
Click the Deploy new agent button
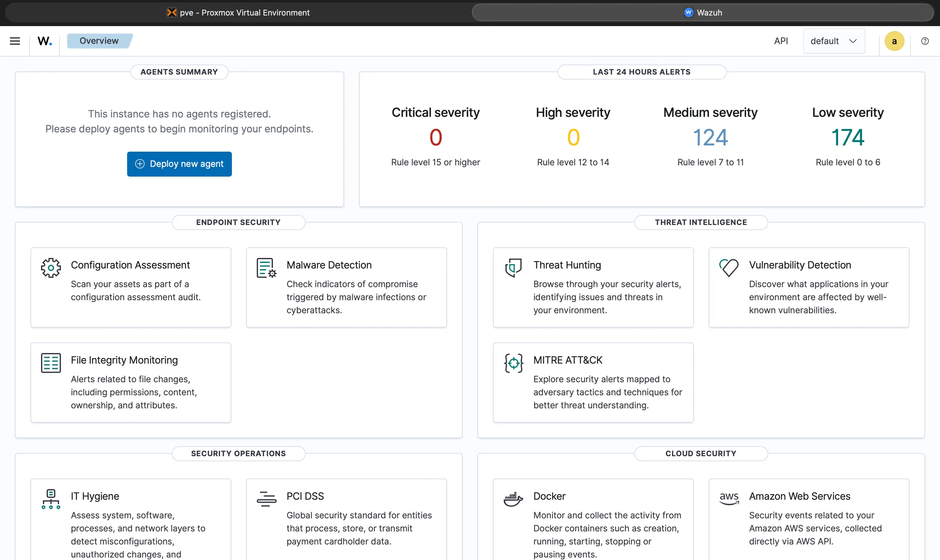pyautogui.click(x=179, y=164)
